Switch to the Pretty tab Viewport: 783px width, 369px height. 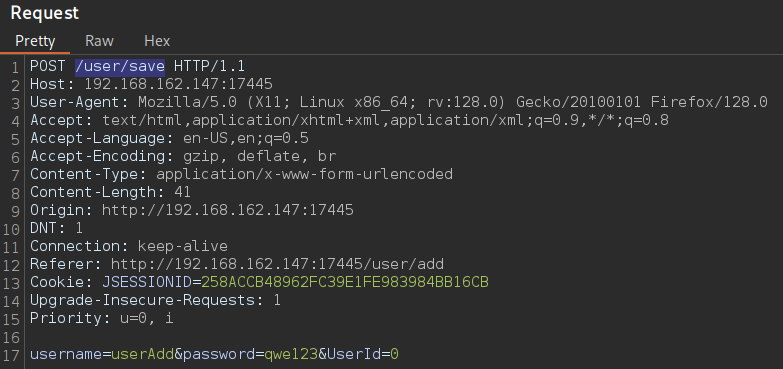tap(35, 41)
